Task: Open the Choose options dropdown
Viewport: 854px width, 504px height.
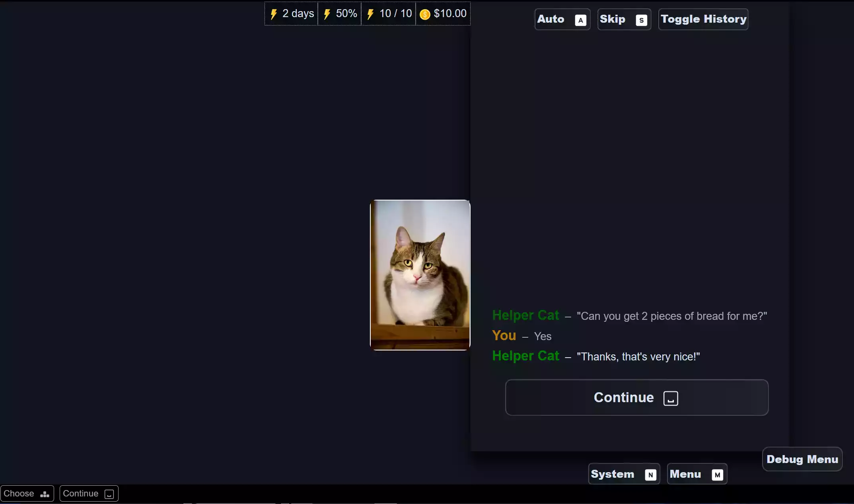Action: (27, 493)
